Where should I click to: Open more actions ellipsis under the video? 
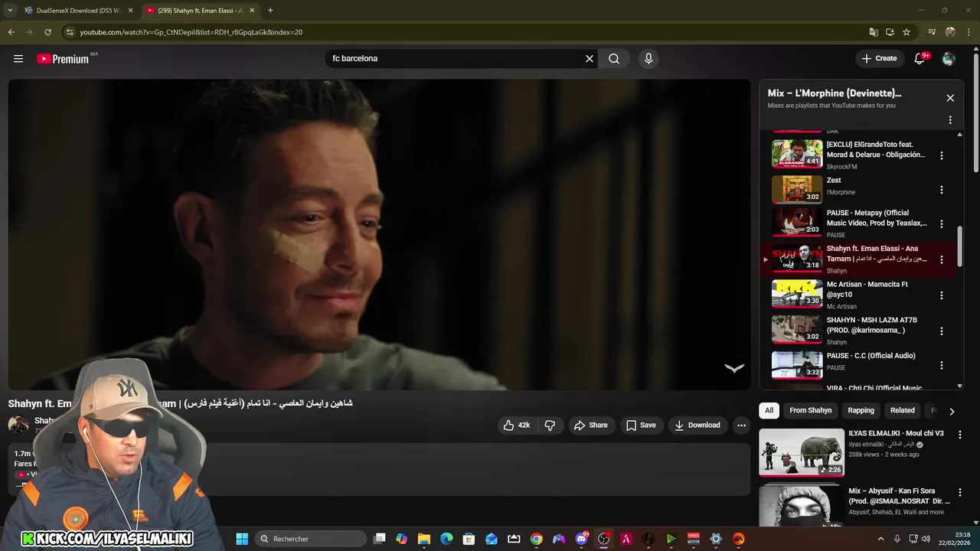tap(741, 425)
